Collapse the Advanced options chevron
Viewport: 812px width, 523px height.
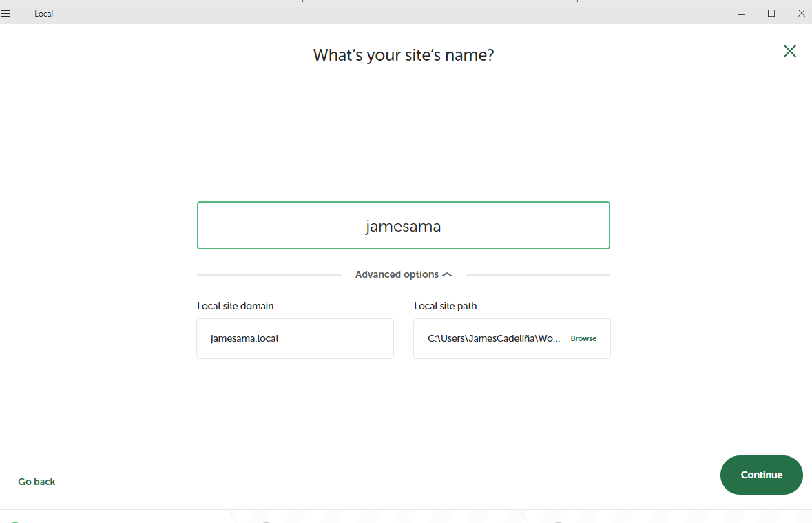click(x=447, y=274)
